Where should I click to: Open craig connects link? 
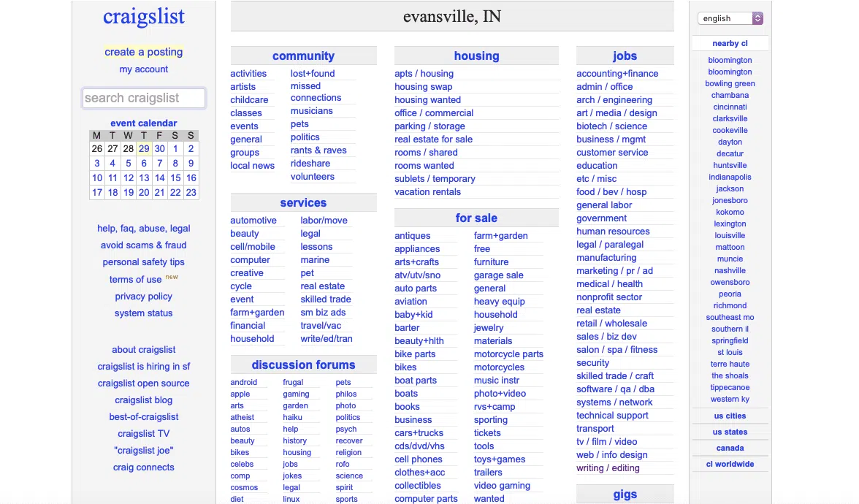143,467
